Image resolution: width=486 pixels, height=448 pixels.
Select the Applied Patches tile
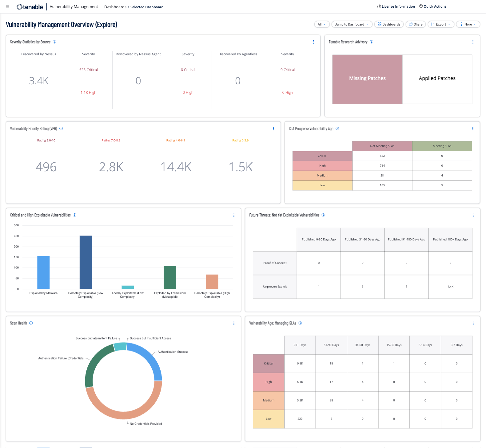click(x=437, y=79)
